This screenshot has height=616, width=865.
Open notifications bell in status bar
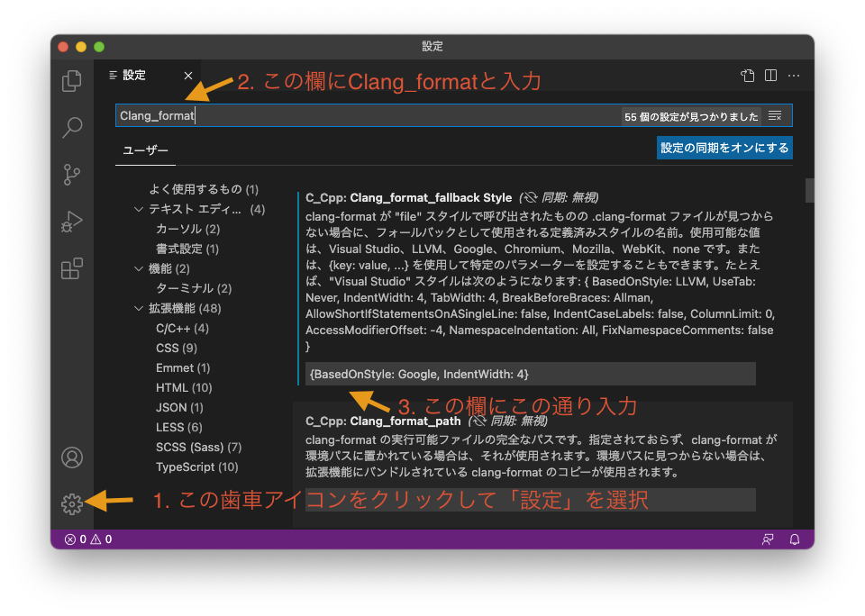coord(795,539)
